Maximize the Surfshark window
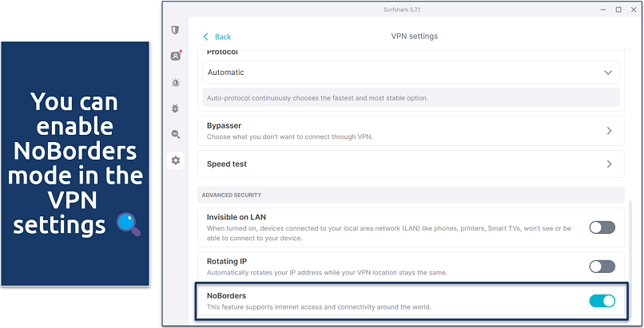The height and width of the screenshot is (328, 644). pos(618,10)
